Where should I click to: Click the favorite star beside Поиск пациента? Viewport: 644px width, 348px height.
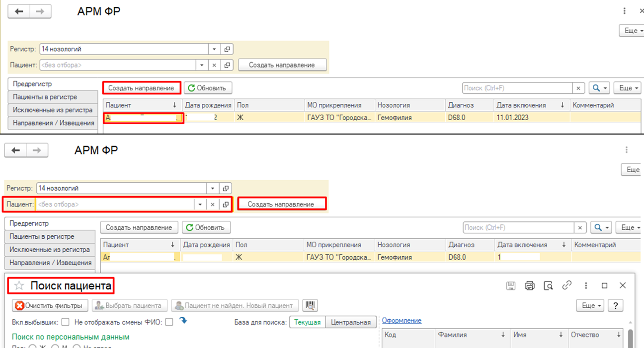pos(19,285)
